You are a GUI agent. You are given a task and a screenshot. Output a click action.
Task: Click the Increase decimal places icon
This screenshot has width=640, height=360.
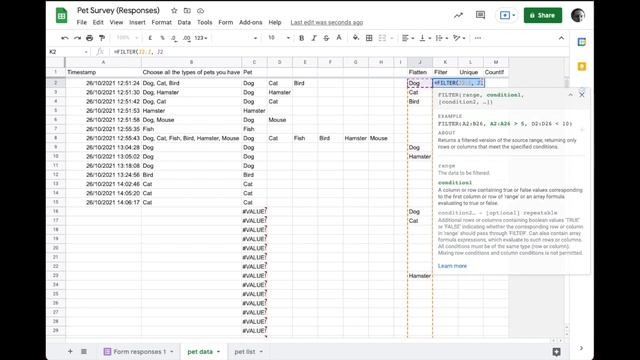click(x=187, y=38)
